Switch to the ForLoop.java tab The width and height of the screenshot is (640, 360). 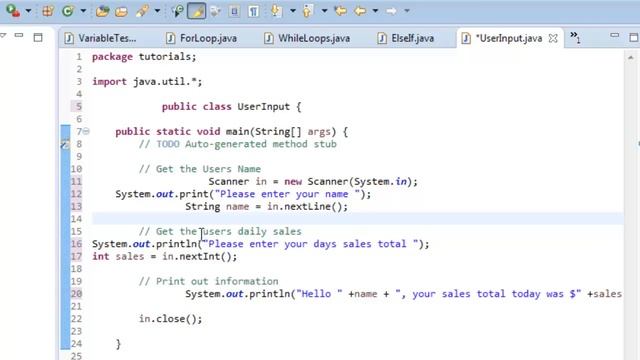202,38
